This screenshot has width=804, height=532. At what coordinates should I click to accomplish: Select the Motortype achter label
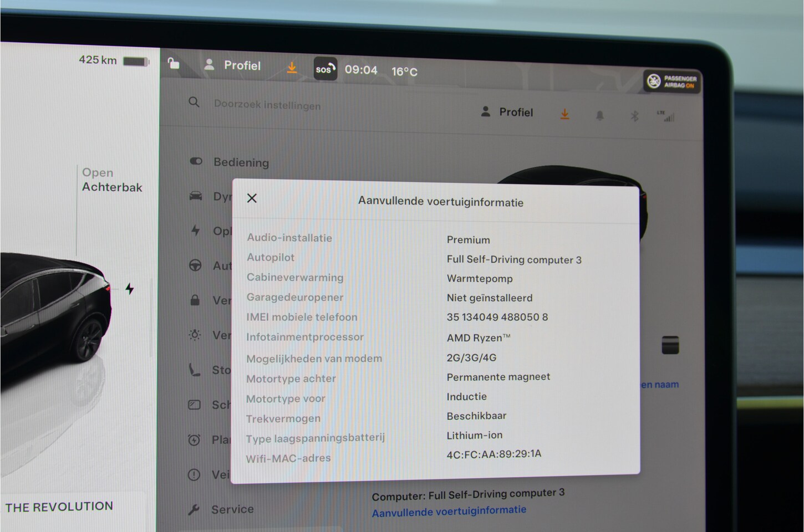[291, 379]
